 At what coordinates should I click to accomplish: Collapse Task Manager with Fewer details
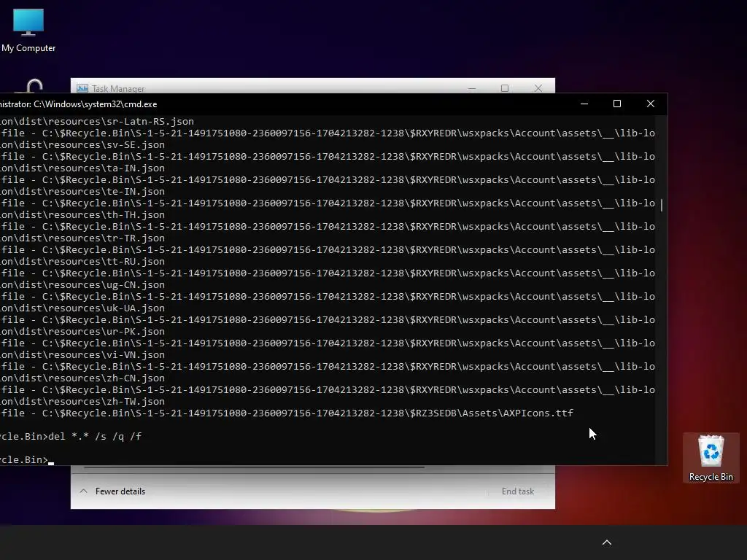(112, 491)
